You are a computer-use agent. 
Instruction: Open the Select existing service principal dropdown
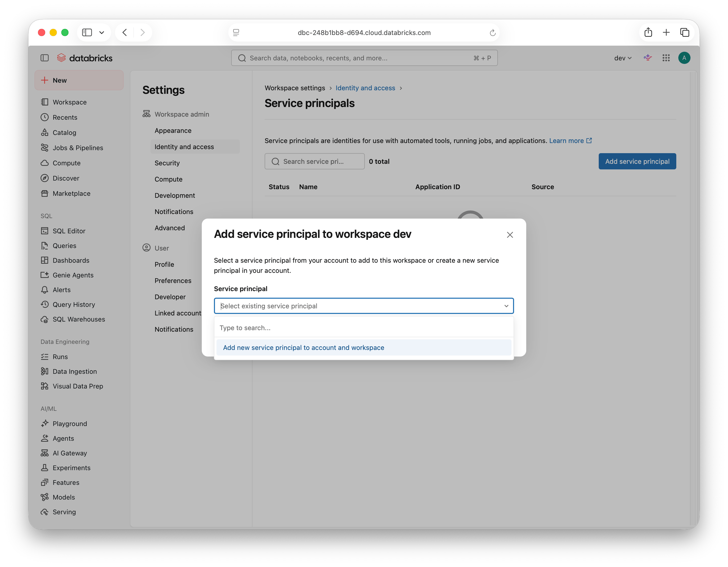click(x=364, y=306)
